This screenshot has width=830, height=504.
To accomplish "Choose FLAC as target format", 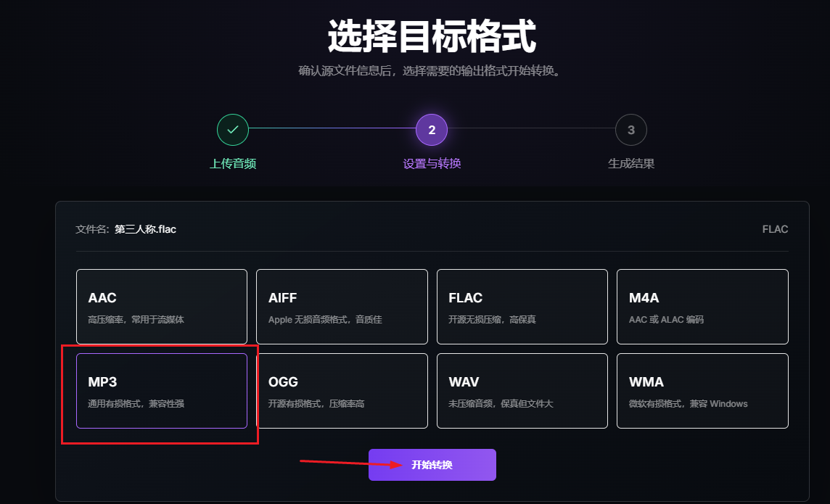I will pyautogui.click(x=522, y=307).
